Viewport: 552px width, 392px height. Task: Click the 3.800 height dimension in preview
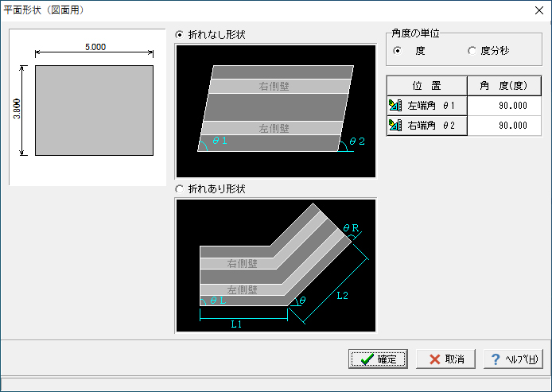[x=17, y=109]
